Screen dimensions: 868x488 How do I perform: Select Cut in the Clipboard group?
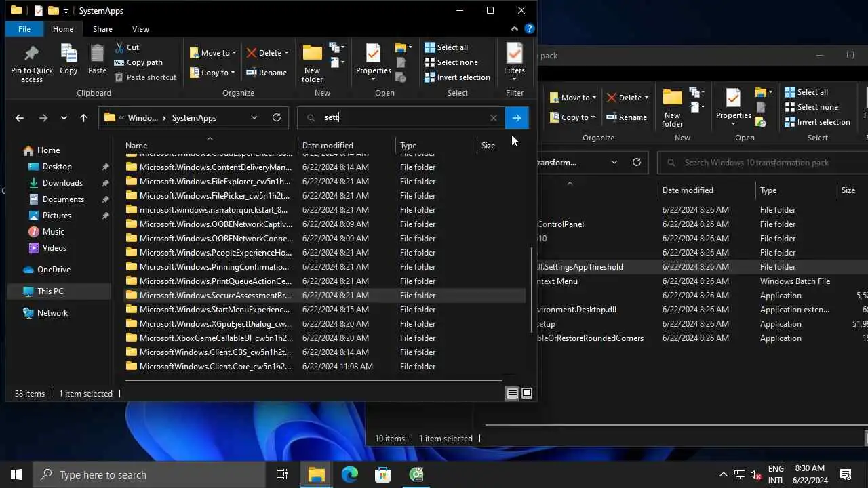127,47
